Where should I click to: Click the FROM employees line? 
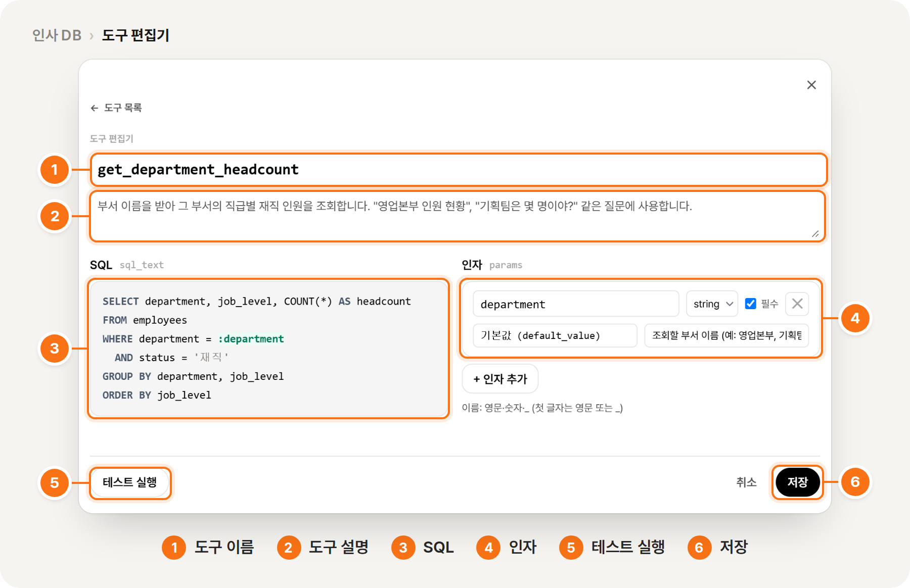pos(145,320)
